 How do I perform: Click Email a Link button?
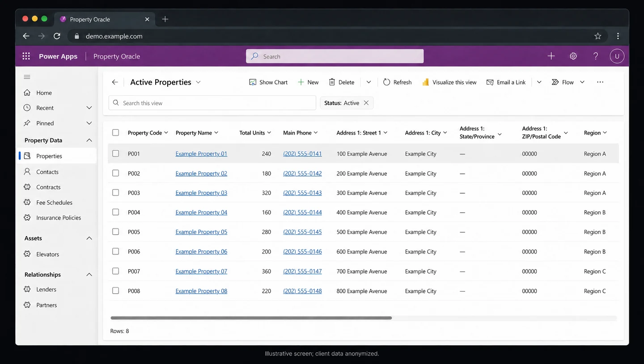click(506, 82)
